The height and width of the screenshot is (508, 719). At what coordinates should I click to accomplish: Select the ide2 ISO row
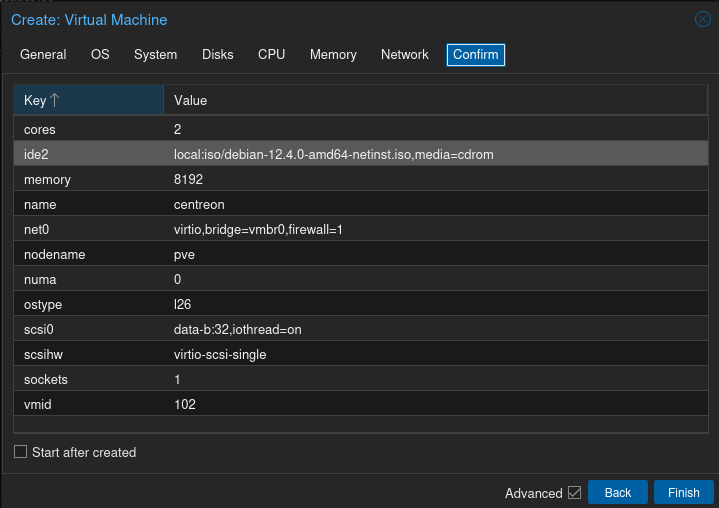tap(360, 155)
